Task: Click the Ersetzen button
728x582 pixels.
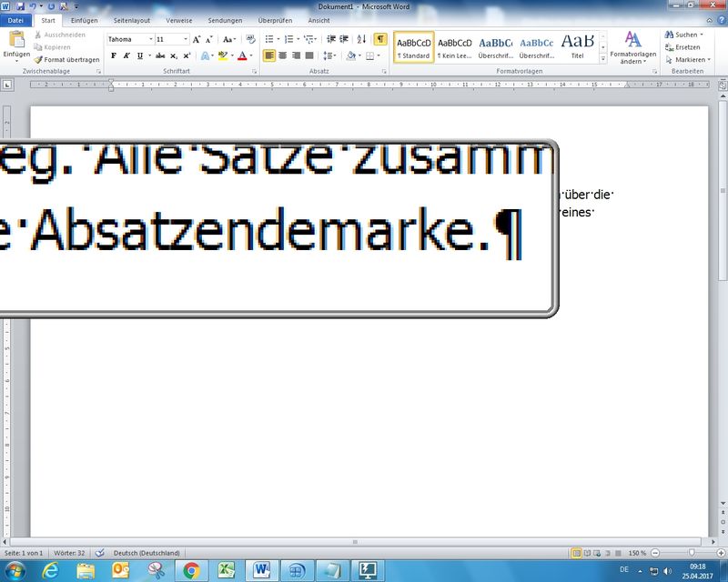Action: pyautogui.click(x=687, y=47)
